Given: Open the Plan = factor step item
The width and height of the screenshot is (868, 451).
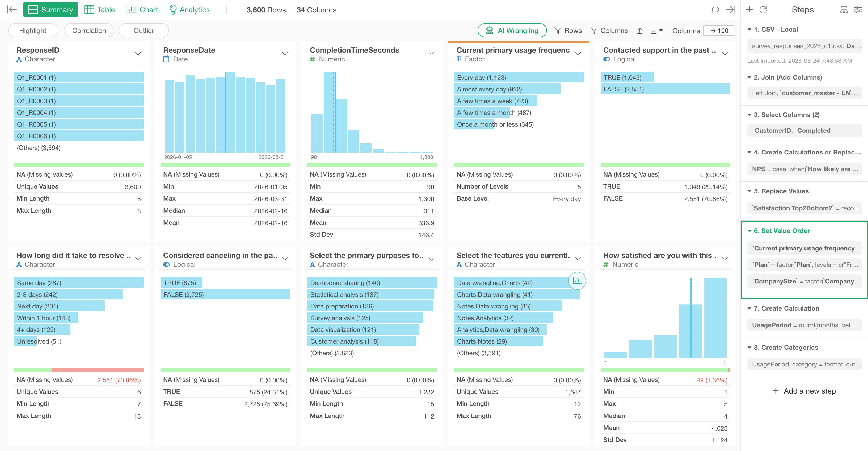Looking at the screenshot, I should click(x=804, y=265).
